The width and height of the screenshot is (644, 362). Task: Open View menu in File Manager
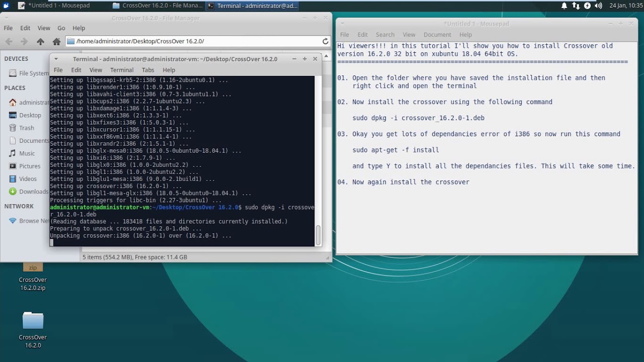pyautogui.click(x=44, y=28)
